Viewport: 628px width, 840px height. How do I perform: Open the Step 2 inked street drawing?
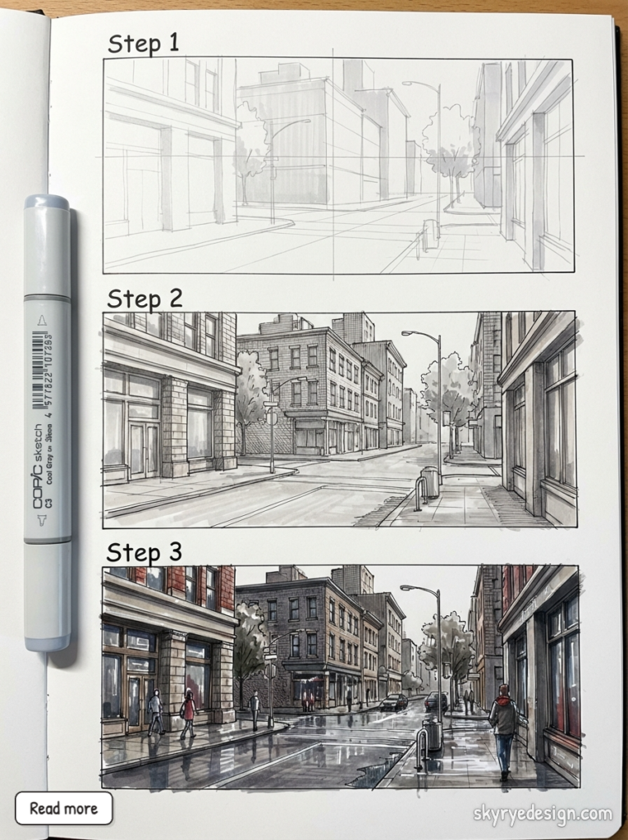340,419
